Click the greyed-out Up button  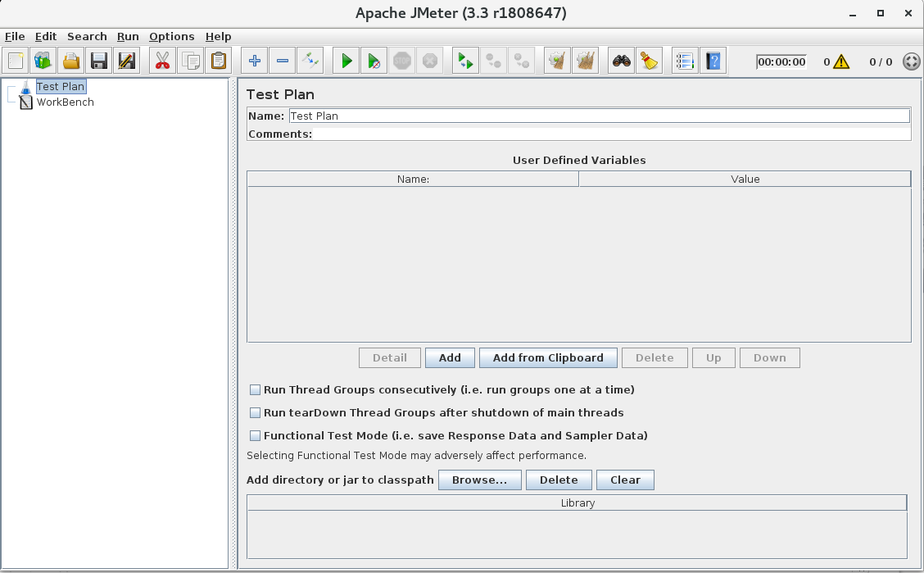click(x=713, y=358)
